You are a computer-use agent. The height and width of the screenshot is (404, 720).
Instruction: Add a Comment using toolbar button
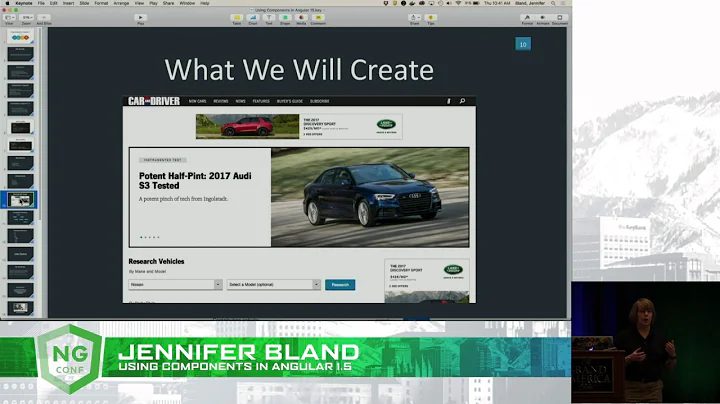coord(318,18)
